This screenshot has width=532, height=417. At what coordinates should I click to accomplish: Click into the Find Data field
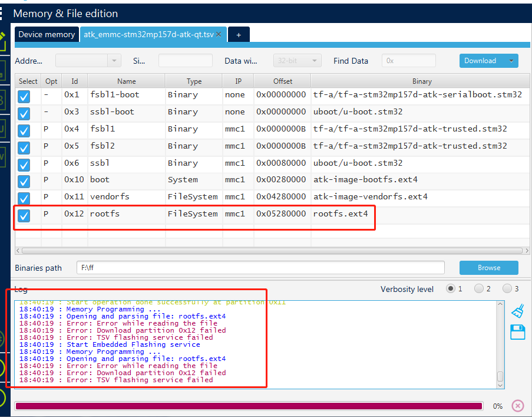(x=409, y=61)
